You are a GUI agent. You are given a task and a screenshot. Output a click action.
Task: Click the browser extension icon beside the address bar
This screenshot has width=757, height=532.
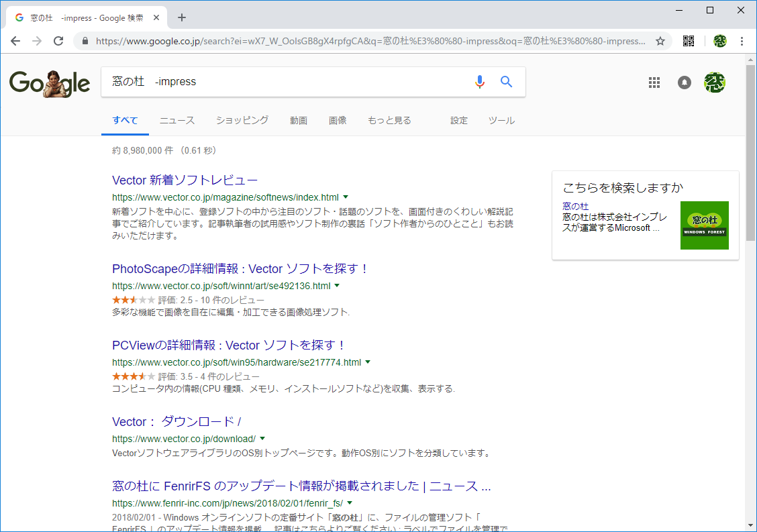688,41
